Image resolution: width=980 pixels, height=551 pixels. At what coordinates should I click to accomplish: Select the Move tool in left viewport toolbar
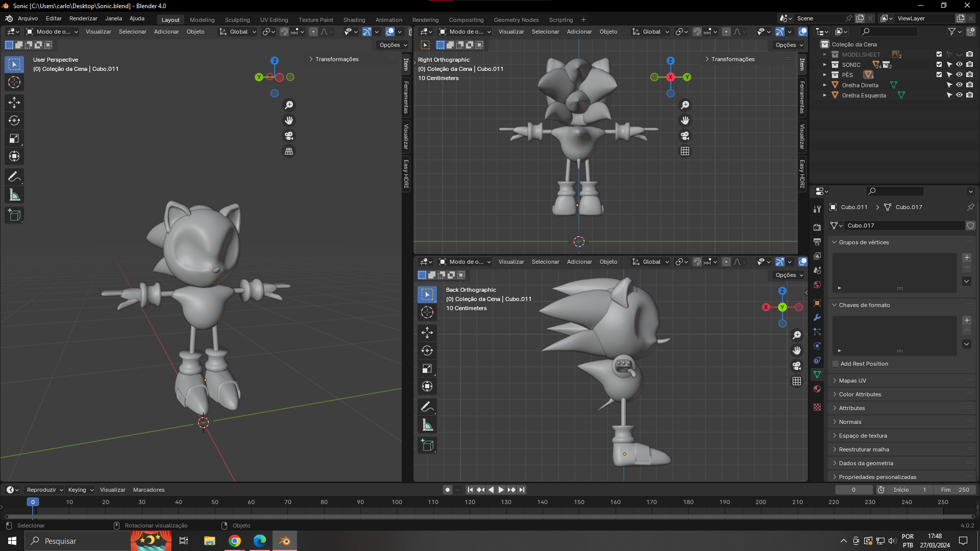pos(14,103)
